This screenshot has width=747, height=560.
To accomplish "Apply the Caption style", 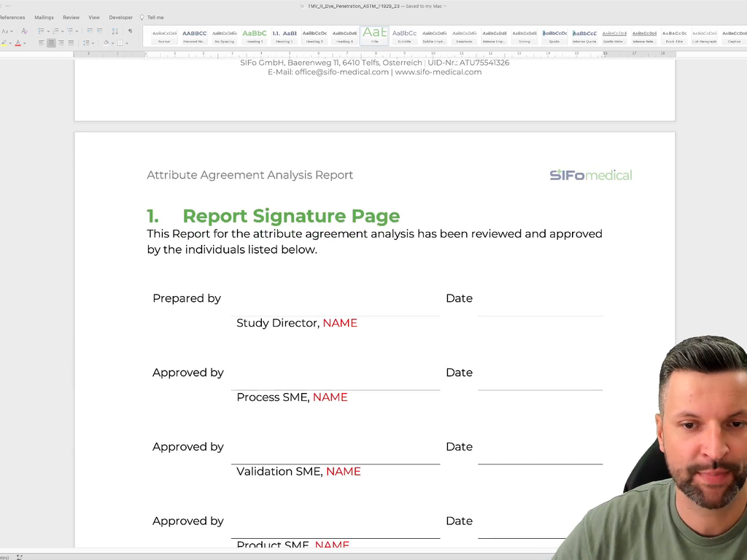I will pos(734,36).
